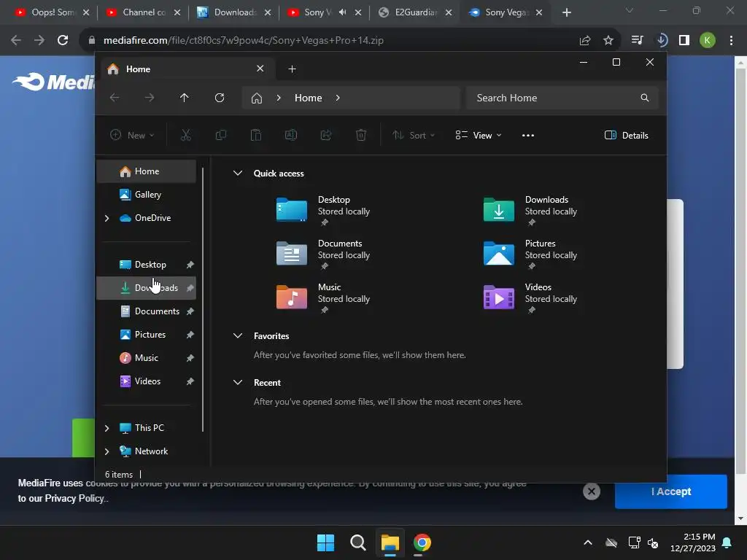Image resolution: width=747 pixels, height=560 pixels.
Task: Click the Cut scissors icon in File Explorer toolbar
Action: (186, 135)
